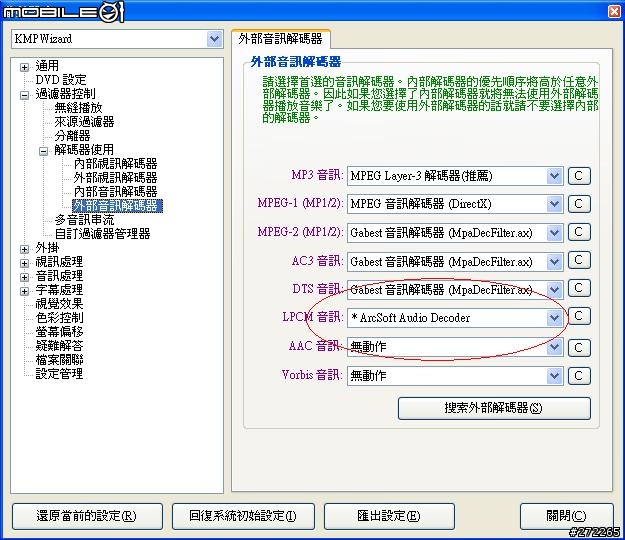
Task: Select 多音訊串流 tree item
Action: point(84,220)
